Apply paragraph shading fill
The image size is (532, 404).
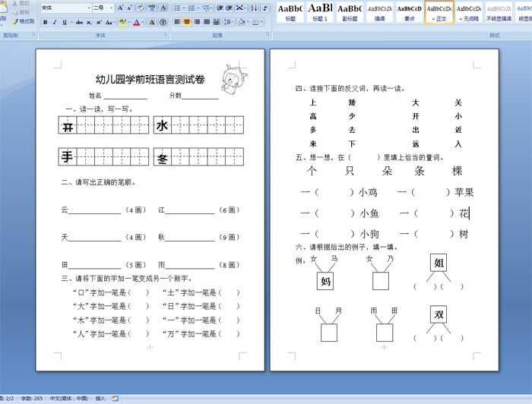tap(241, 22)
